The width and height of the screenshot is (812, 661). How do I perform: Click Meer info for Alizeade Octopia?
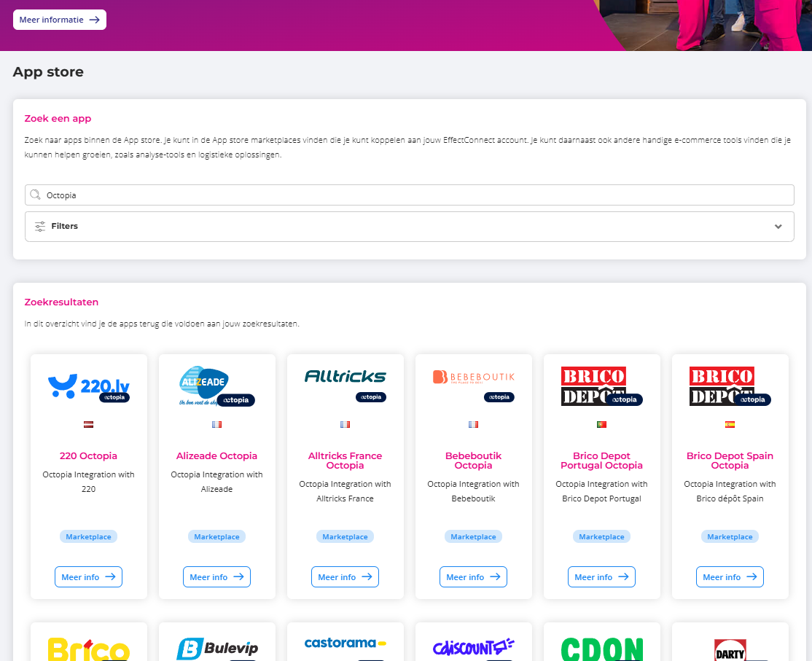point(217,577)
